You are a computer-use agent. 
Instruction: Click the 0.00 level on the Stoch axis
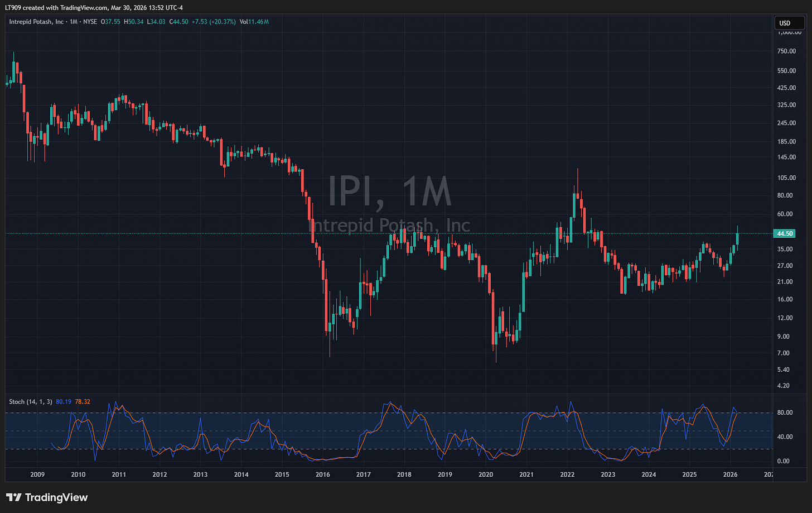click(x=783, y=461)
